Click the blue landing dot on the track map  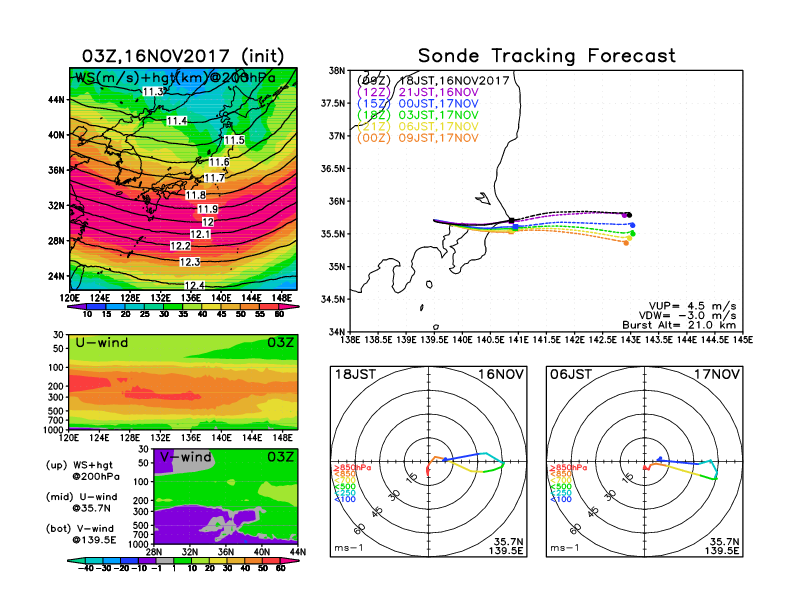(x=632, y=225)
